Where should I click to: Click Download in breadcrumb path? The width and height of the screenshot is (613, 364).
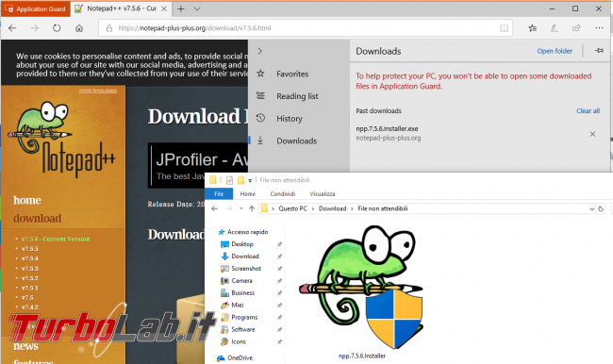[x=332, y=208]
